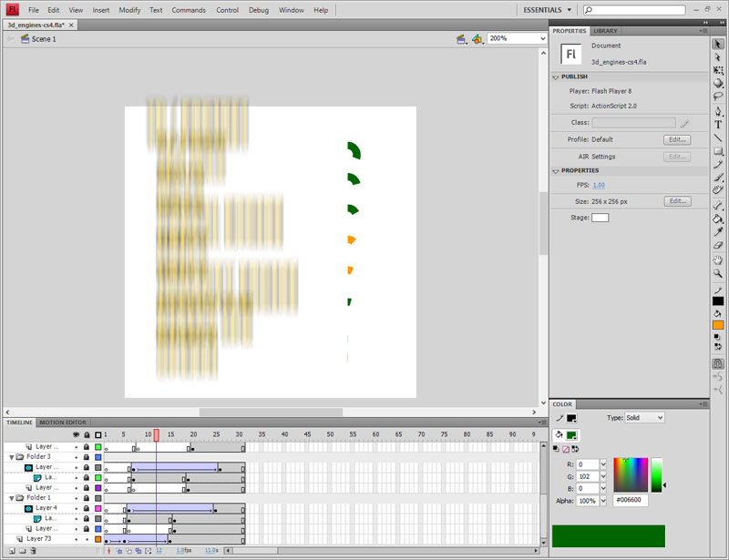The width and height of the screenshot is (729, 560).
Task: Select the Hand tool
Action: pyautogui.click(x=718, y=260)
